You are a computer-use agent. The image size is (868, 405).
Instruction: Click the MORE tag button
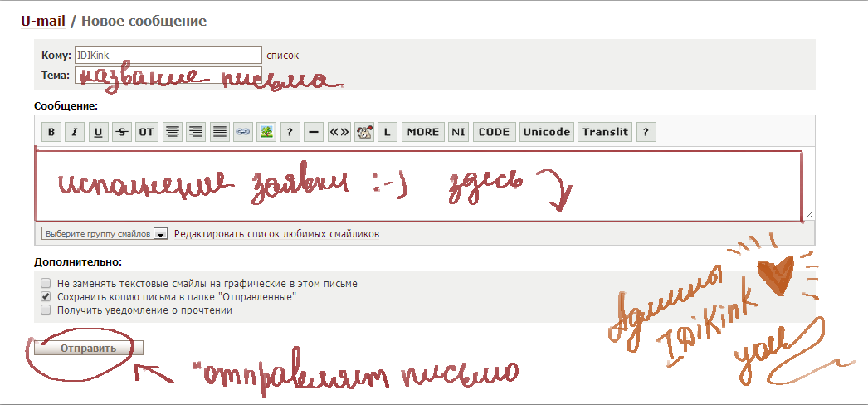422,132
